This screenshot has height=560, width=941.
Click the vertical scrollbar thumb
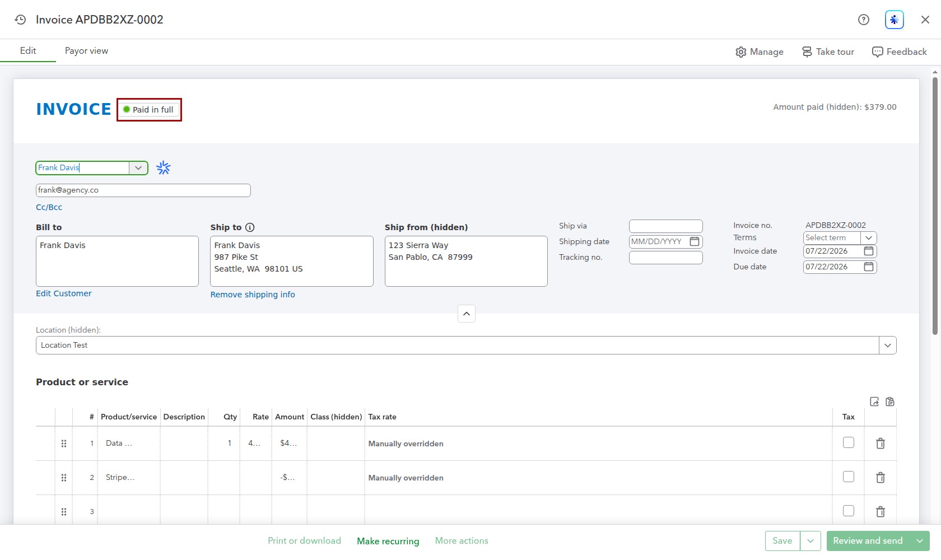(x=935, y=206)
